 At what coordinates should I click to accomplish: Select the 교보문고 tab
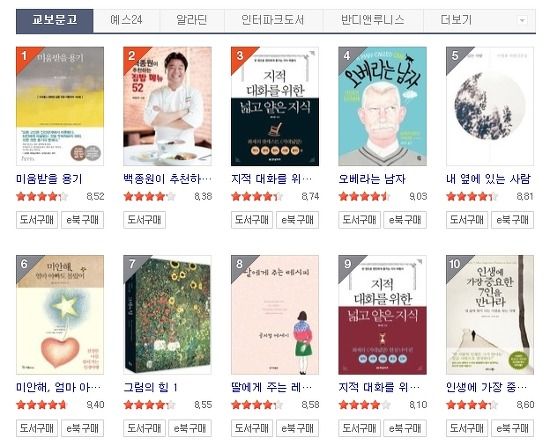(x=55, y=20)
